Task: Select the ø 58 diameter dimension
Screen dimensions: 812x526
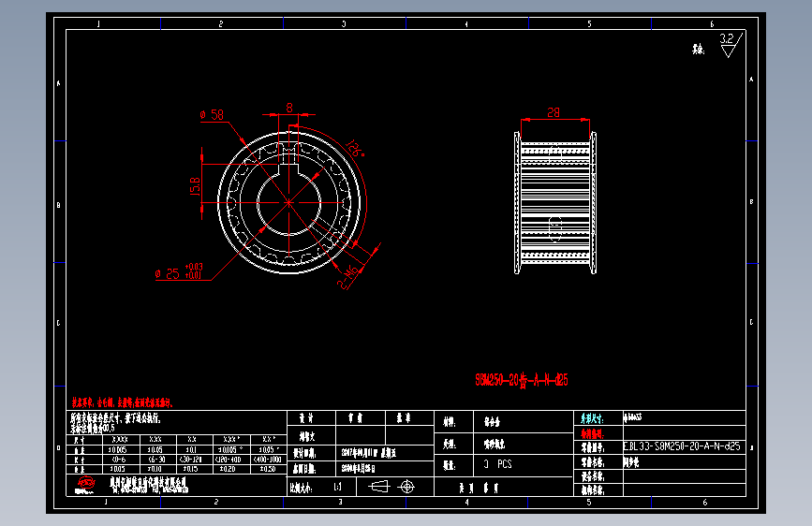Action: (213, 115)
